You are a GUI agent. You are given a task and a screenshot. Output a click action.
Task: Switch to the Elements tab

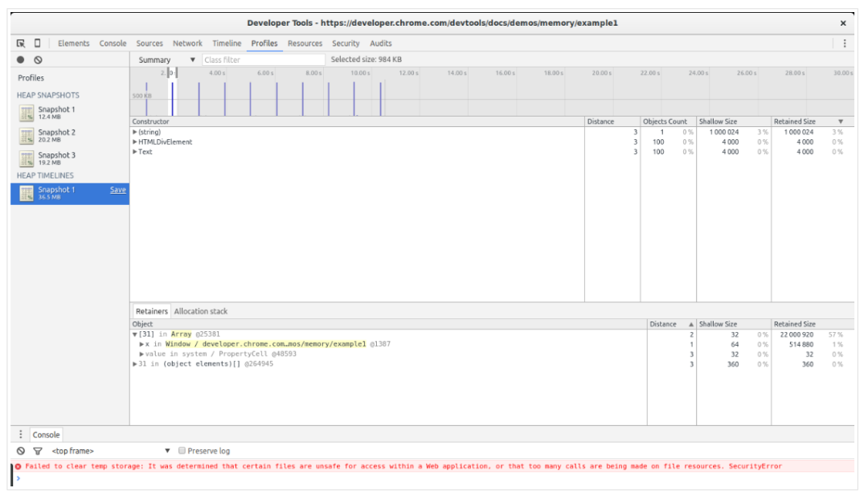pos(73,43)
